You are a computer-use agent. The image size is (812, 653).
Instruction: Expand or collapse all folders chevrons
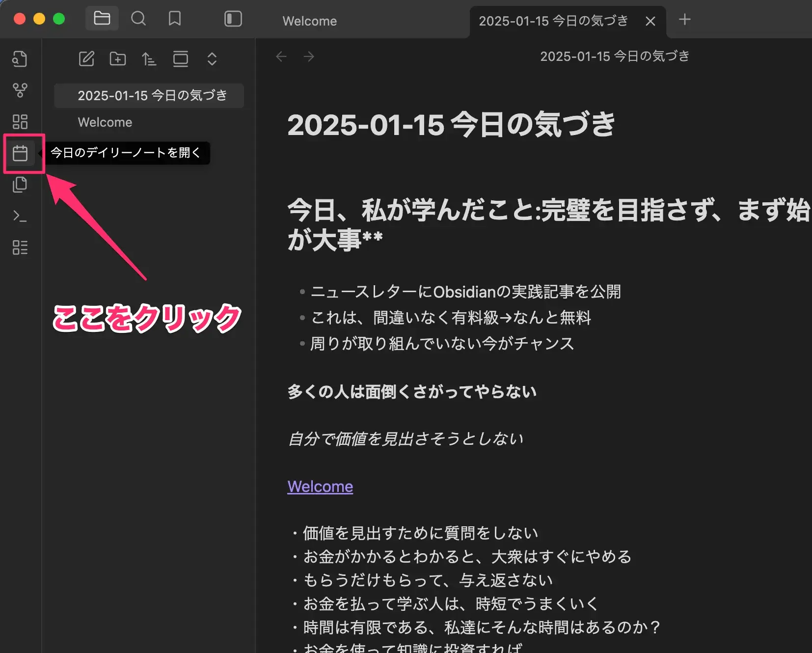pos(212,59)
